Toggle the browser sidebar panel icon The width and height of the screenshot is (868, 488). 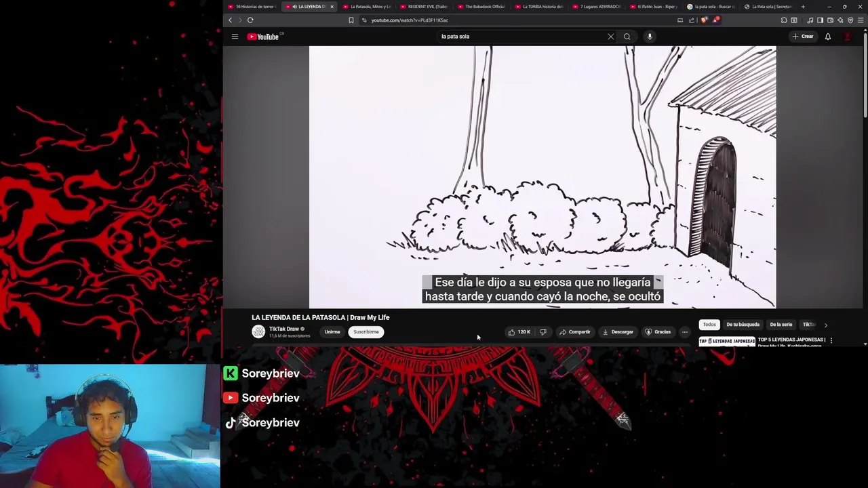pyautogui.click(x=820, y=20)
